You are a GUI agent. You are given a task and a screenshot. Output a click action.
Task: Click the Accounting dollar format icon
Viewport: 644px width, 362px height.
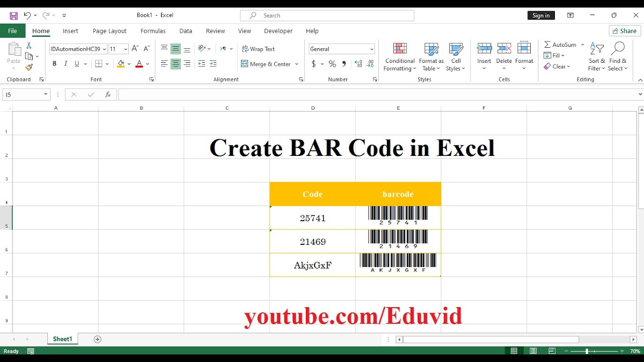pyautogui.click(x=314, y=64)
